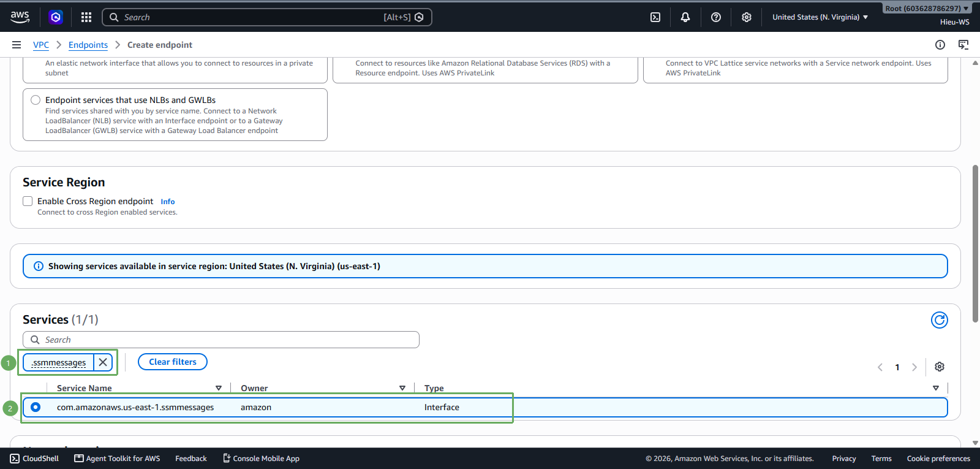Focus the Services search field
Screen dimensions: 980x469
(221, 340)
